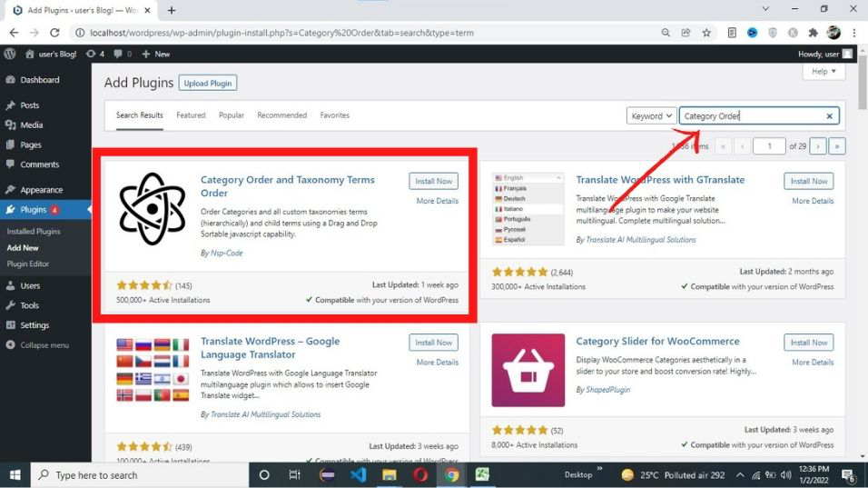Collapse the admin sidebar menu
868x488 pixels.
tap(37, 345)
